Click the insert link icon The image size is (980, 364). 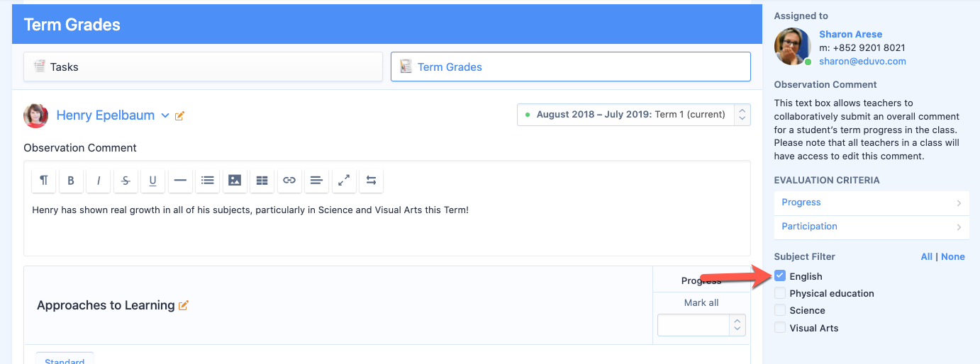(289, 181)
